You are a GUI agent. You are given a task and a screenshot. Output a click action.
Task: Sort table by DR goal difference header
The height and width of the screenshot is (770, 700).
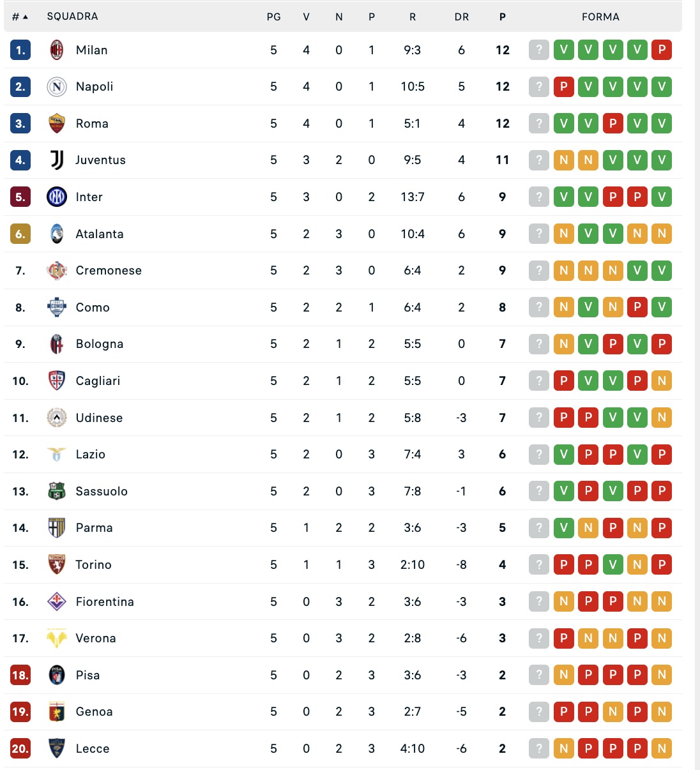click(x=461, y=17)
